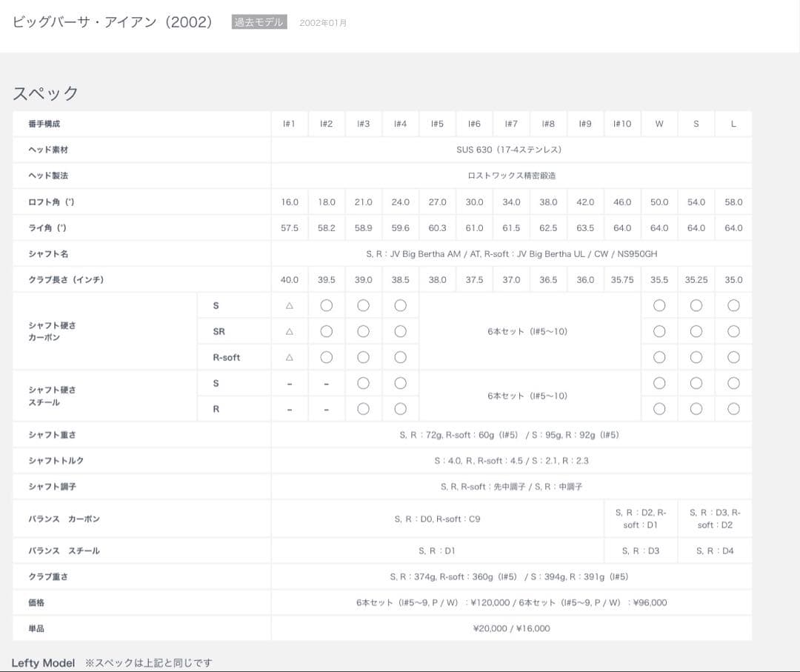The width and height of the screenshot is (800, 672).
Task: Click the 2002年01月 date text
Action: point(323,23)
